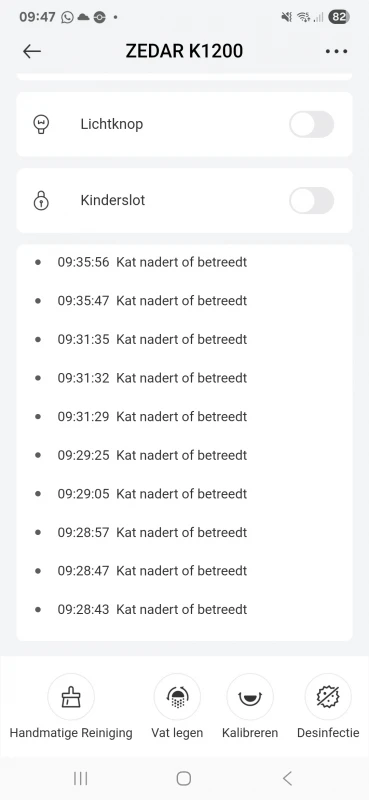Tap the Android home button
The image size is (369, 800).
(x=184, y=778)
